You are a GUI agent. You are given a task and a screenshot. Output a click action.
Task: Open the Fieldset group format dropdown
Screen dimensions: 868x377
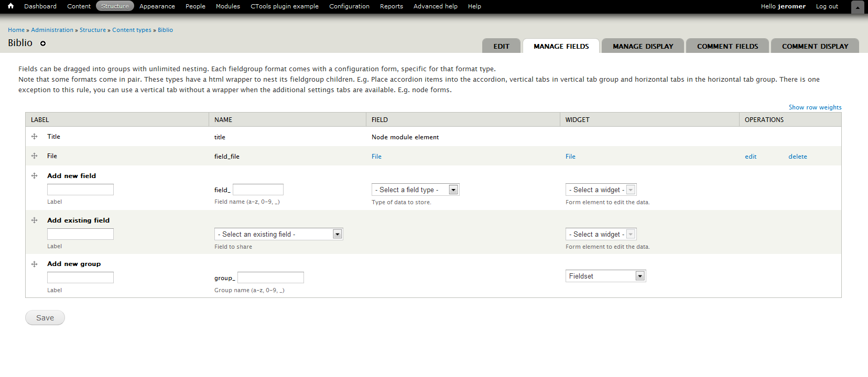[605, 276]
